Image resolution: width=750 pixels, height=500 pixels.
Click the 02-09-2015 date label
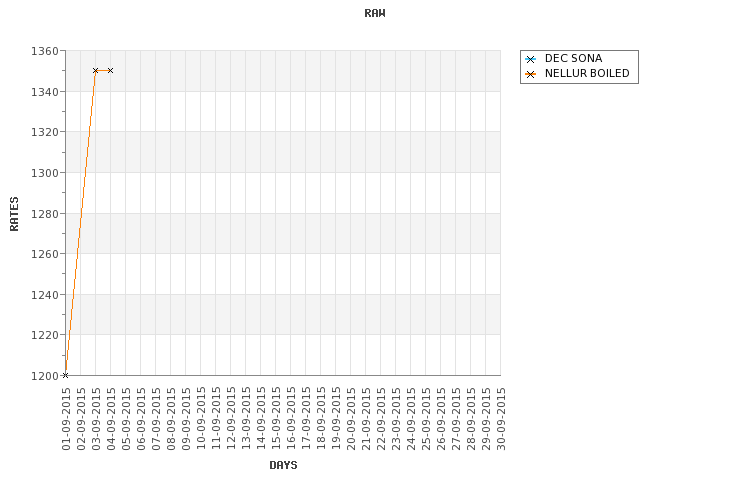click(81, 419)
